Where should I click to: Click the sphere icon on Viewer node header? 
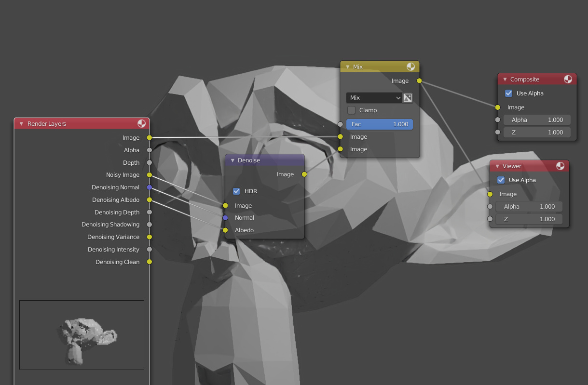[x=560, y=166]
